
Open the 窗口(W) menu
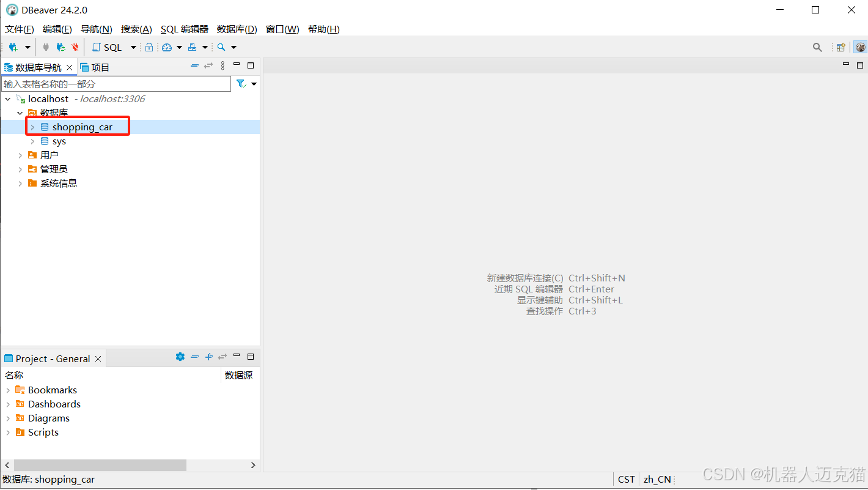[282, 29]
